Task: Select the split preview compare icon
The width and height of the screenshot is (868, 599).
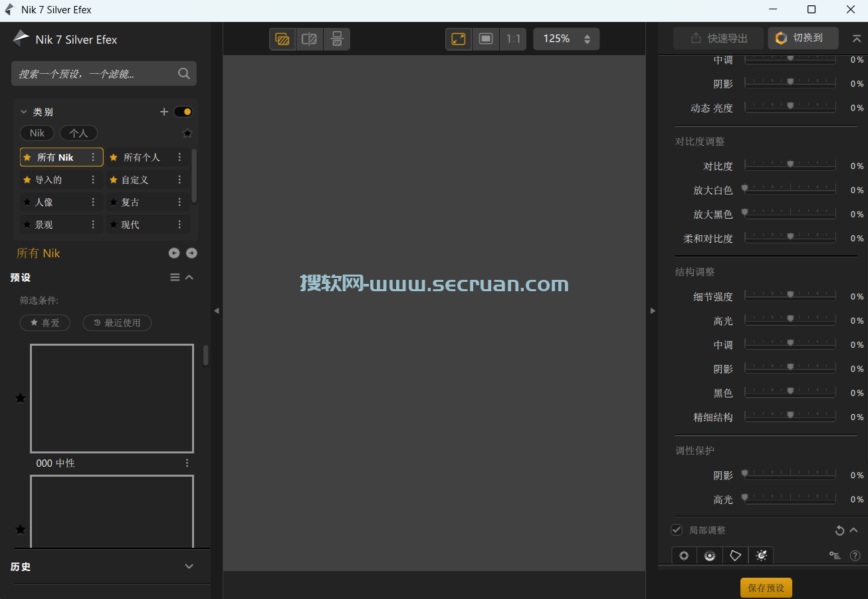Action: pos(309,39)
